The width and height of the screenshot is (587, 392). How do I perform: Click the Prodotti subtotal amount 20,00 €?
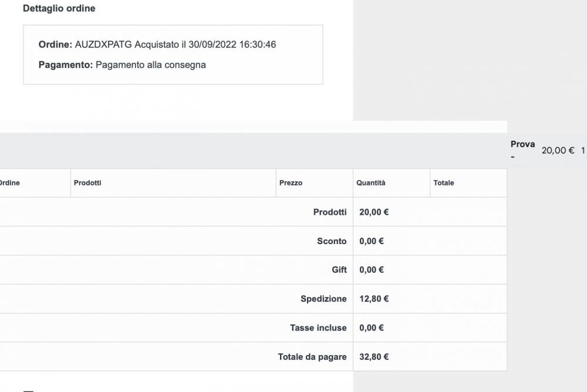(374, 212)
